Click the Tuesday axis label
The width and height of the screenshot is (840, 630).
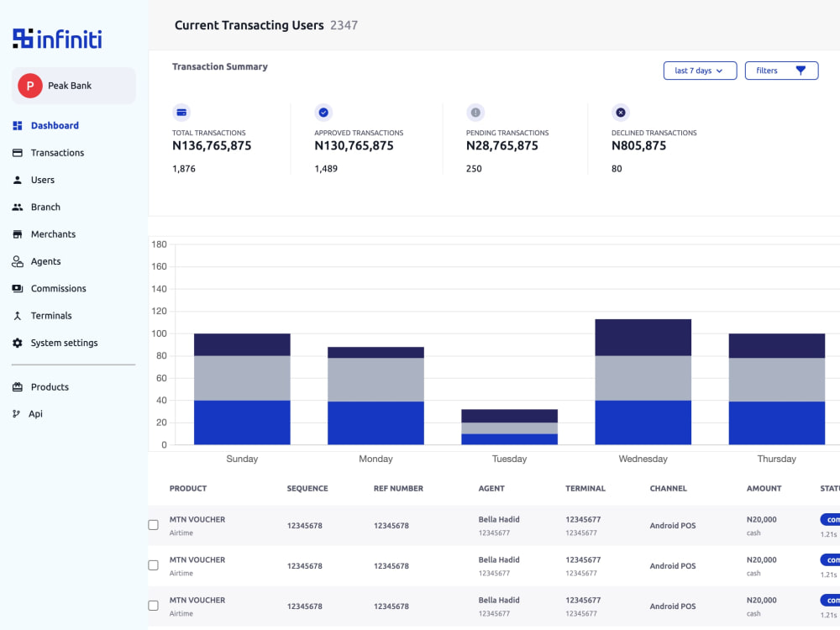coord(510,459)
